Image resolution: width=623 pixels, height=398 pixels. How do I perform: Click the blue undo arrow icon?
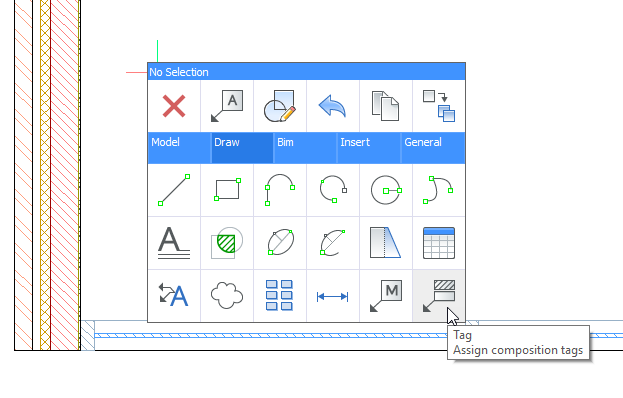click(333, 106)
